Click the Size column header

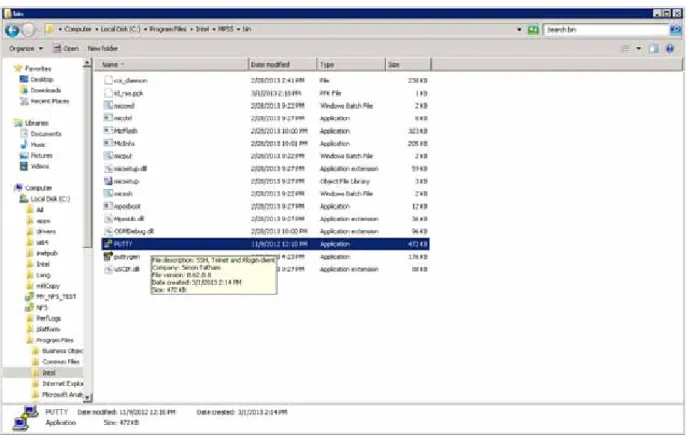(x=408, y=65)
